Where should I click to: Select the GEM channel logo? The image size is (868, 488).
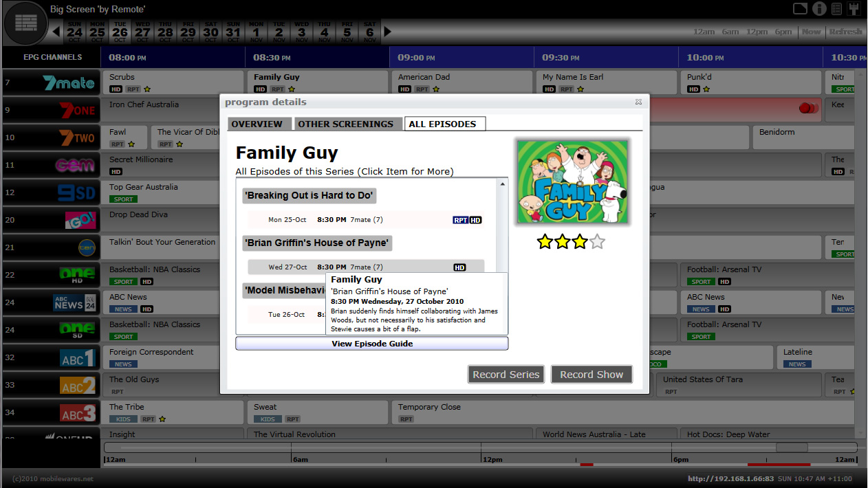coord(75,165)
